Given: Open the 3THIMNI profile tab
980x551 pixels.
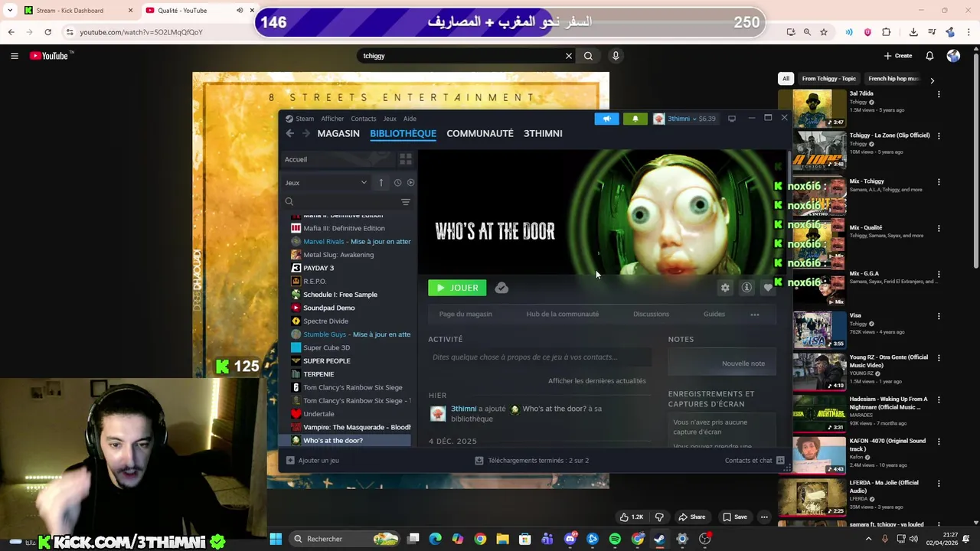Looking at the screenshot, I should (543, 133).
